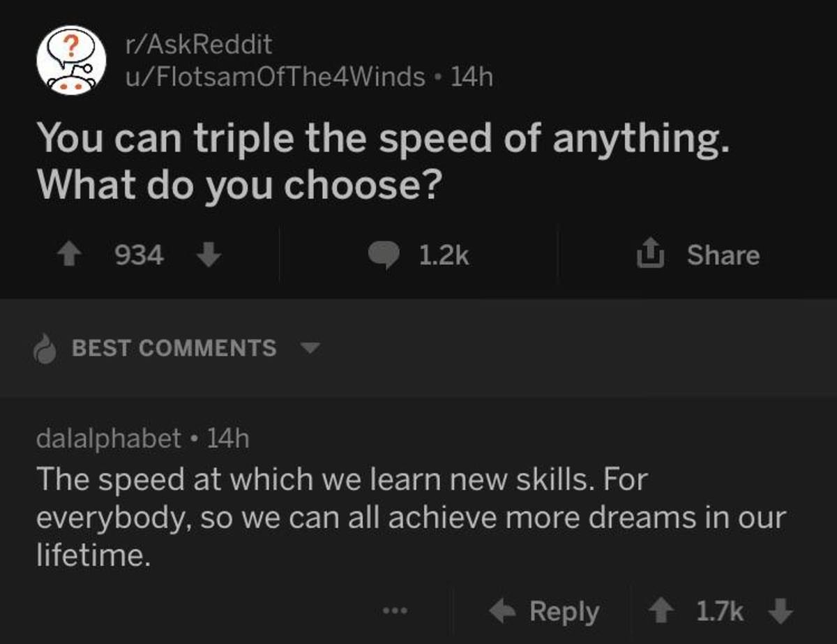The height and width of the screenshot is (644, 837).
Task: Downvote the AskReddit post
Action: coord(208,255)
